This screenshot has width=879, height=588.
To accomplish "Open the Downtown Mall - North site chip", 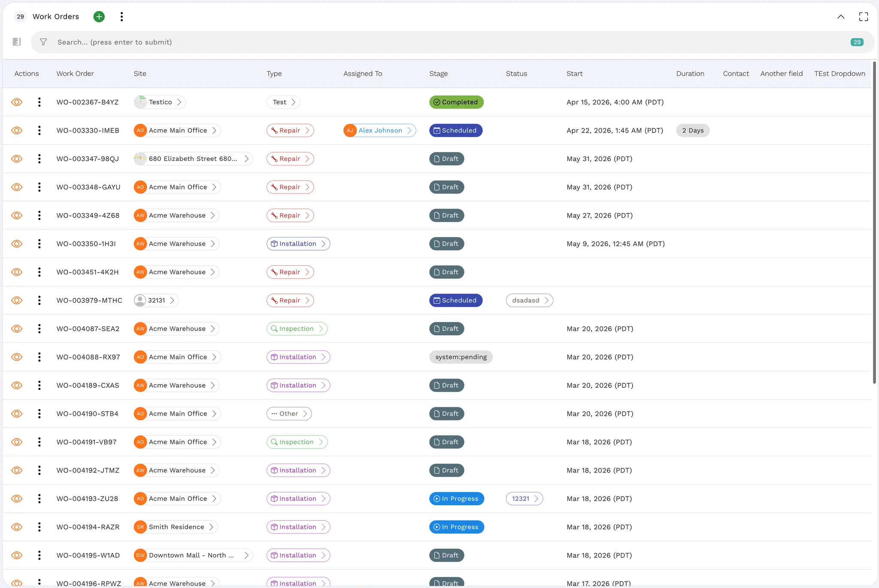I will 193,555.
